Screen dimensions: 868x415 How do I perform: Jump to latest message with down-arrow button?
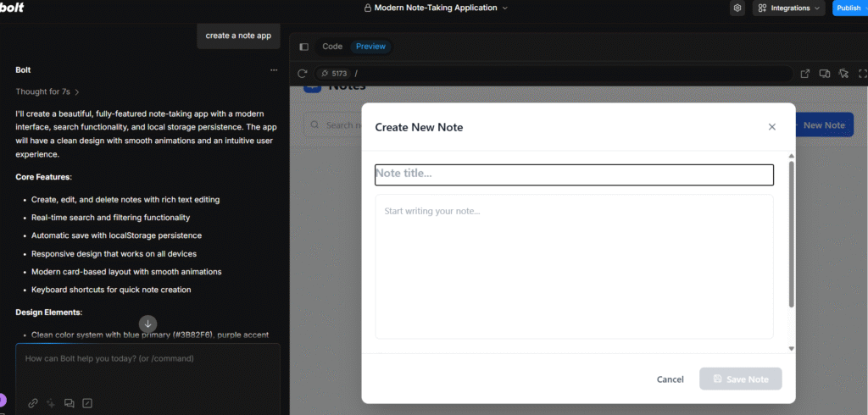pos(147,324)
